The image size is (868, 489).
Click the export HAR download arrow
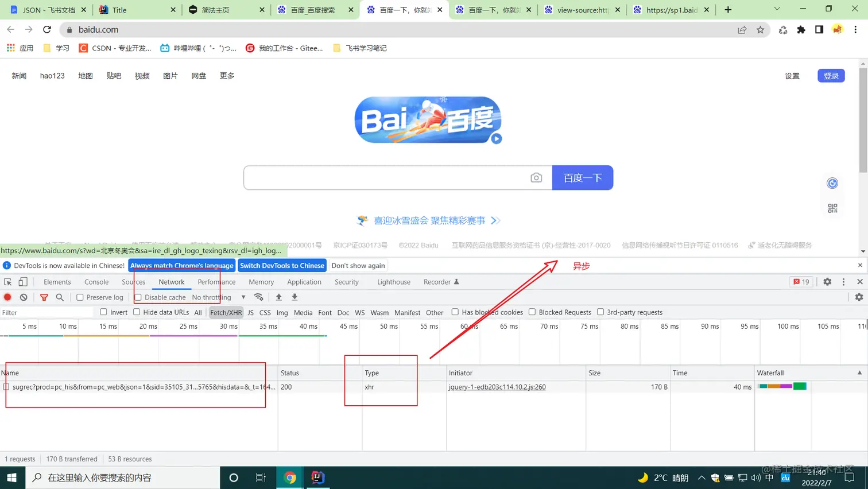294,297
